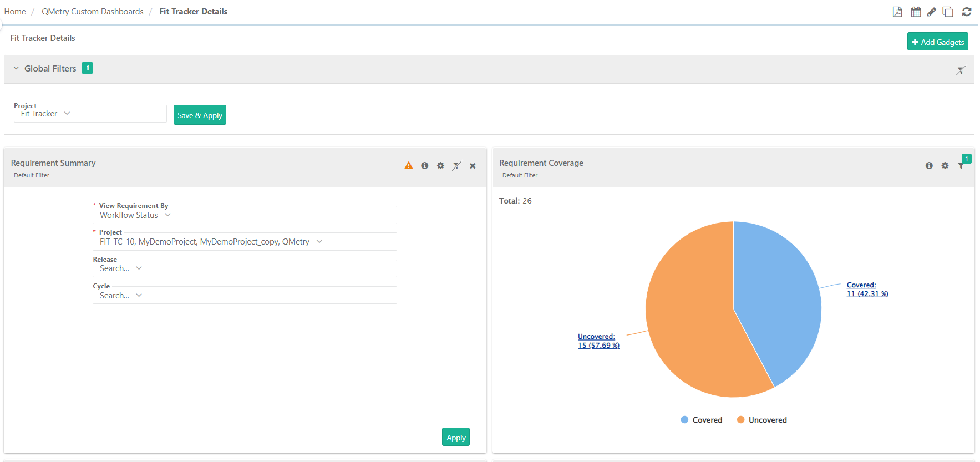The height and width of the screenshot is (462, 980).
Task: Click the edit dashboard pencil icon
Action: (x=932, y=12)
